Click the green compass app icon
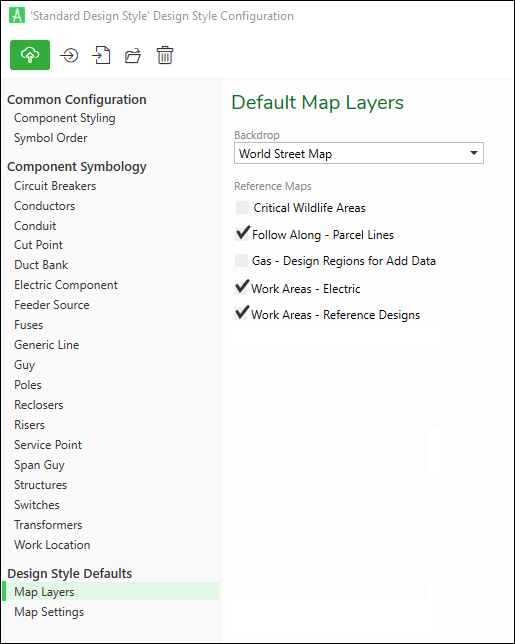Screen dimensions: 515x644 click(x=17, y=16)
